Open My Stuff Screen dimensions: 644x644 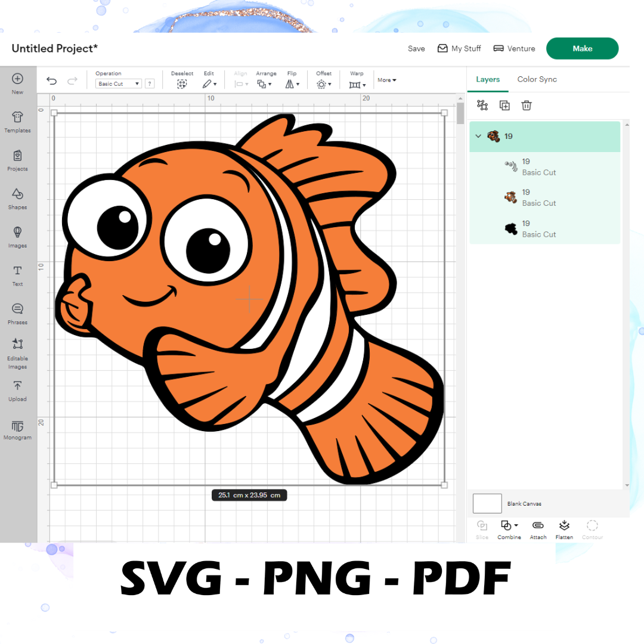pyautogui.click(x=459, y=48)
